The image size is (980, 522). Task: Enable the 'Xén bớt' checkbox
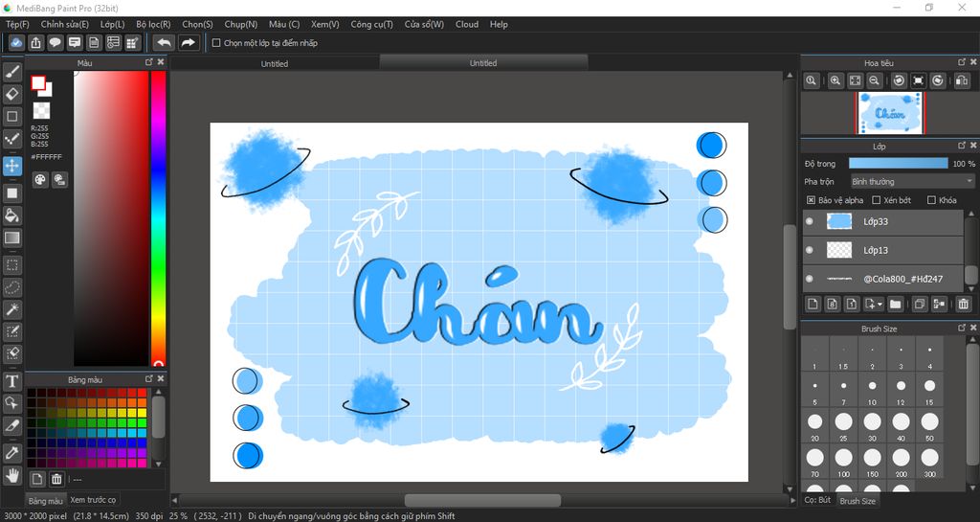point(877,200)
